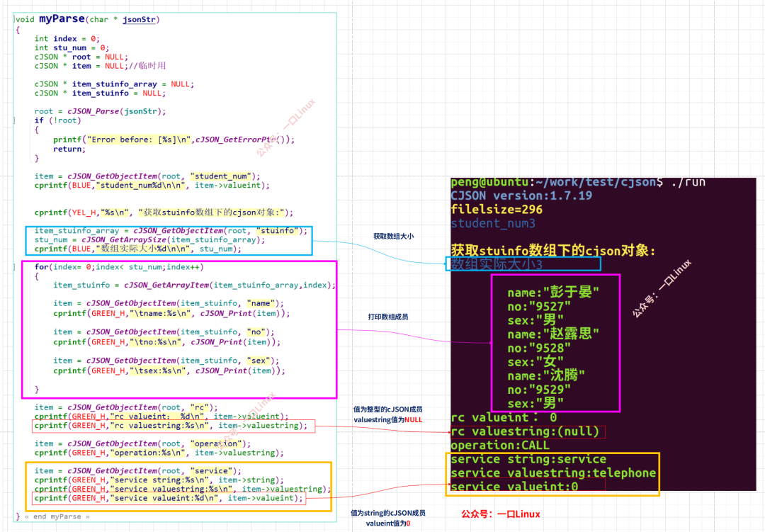Click the cprintf "service valueint:%d" code line
This screenshot has height=532, width=765.
click(x=169, y=498)
